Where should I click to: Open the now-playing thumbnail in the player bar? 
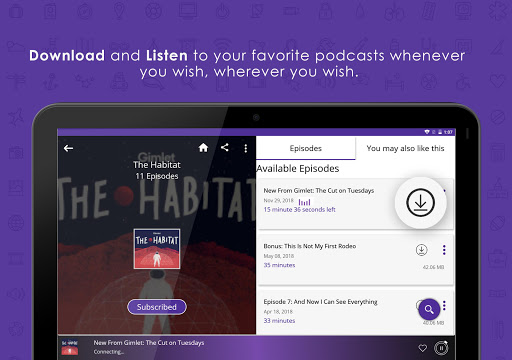coord(70,347)
